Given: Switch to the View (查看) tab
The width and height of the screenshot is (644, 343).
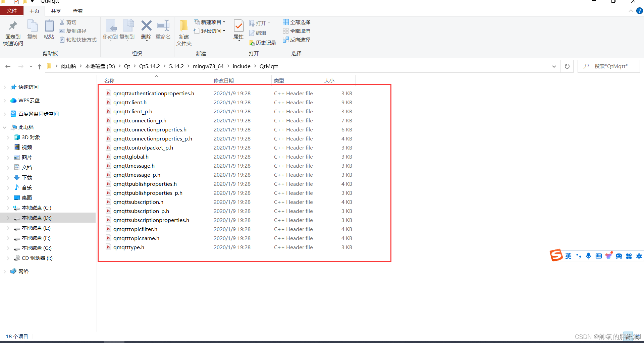Looking at the screenshot, I should coord(78,11).
